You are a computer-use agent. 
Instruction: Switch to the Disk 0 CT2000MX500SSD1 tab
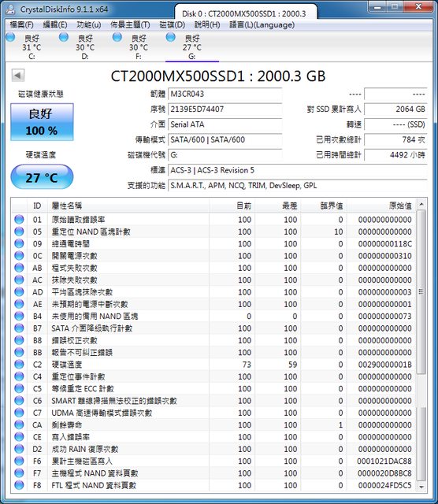tap(244, 13)
